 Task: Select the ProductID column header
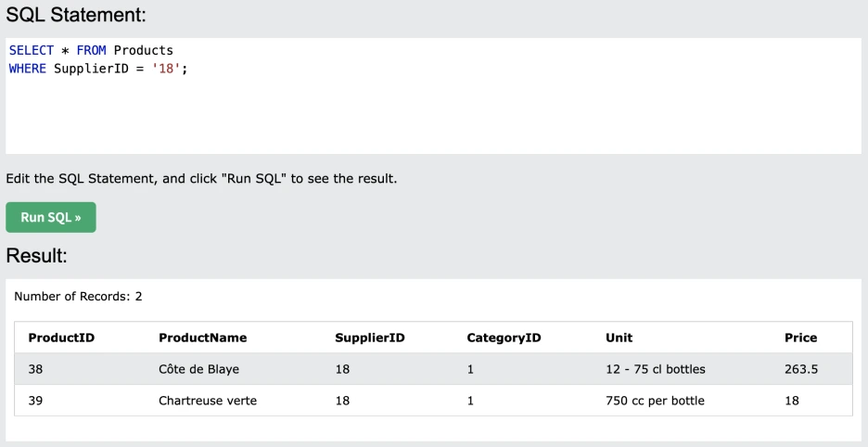61,338
